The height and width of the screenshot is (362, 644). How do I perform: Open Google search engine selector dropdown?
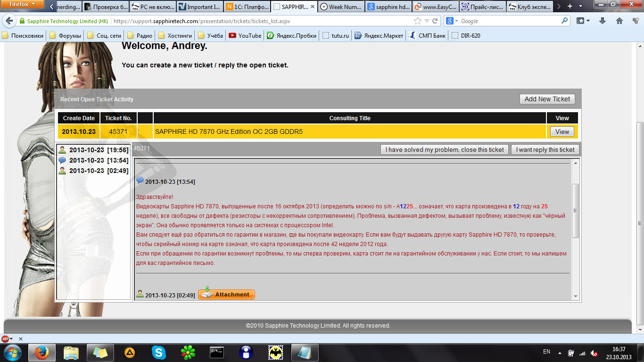pyautogui.click(x=452, y=21)
